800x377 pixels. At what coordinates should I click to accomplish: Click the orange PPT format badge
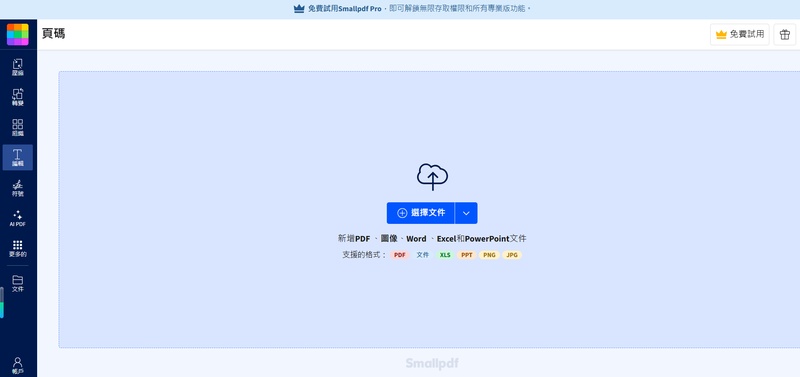click(467, 255)
